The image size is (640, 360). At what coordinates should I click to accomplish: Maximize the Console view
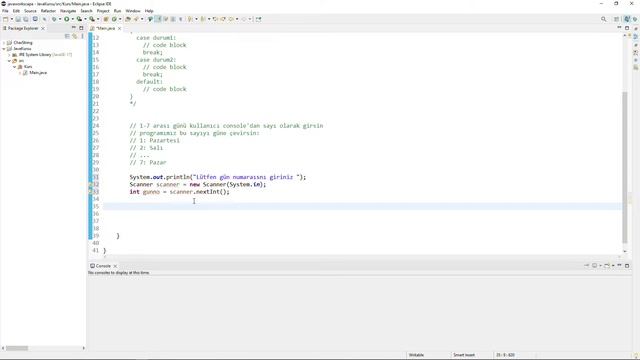click(627, 265)
